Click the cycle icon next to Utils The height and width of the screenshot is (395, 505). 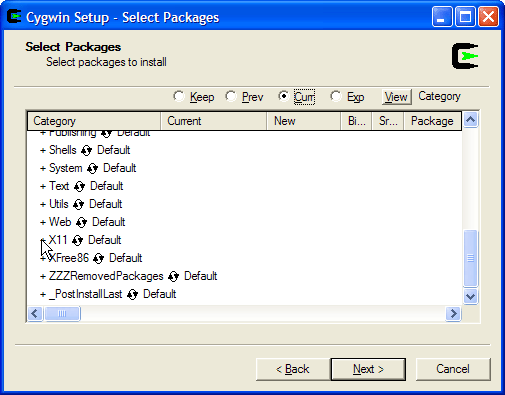pyautogui.click(x=78, y=205)
